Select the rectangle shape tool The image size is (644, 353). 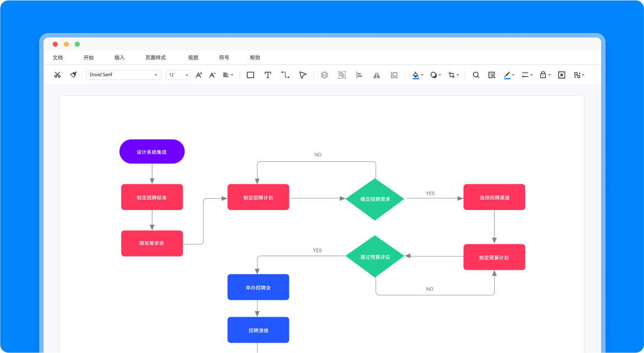pyautogui.click(x=250, y=75)
